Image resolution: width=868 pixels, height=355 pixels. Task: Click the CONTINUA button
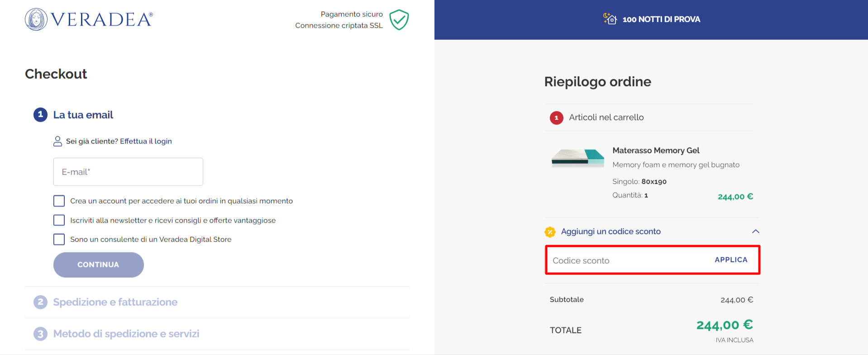coord(99,265)
